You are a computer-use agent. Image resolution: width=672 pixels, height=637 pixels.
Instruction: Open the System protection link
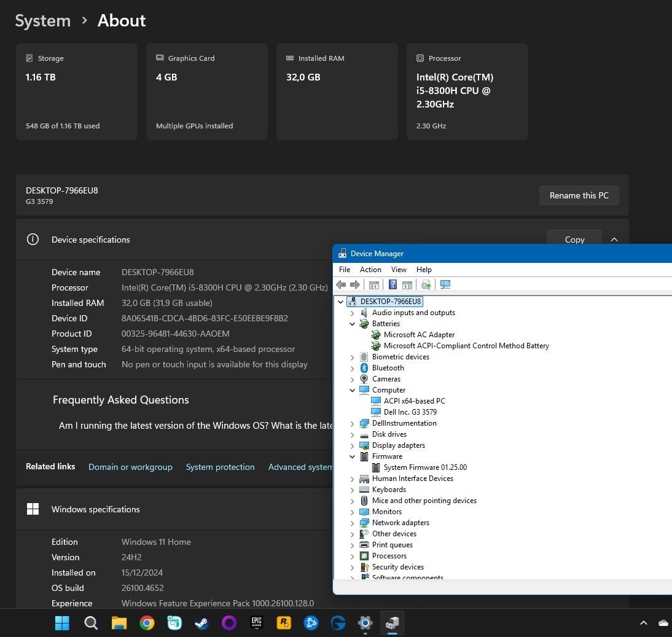coord(221,467)
